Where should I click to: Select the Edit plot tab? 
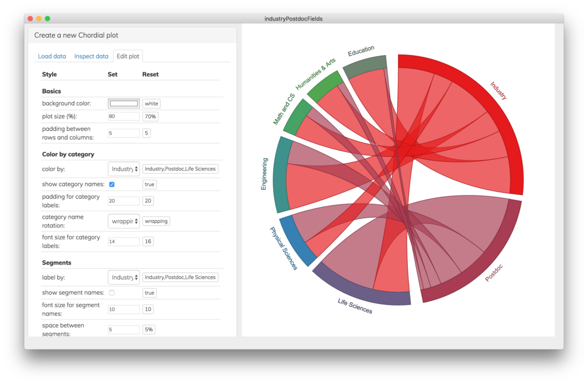pyautogui.click(x=128, y=56)
